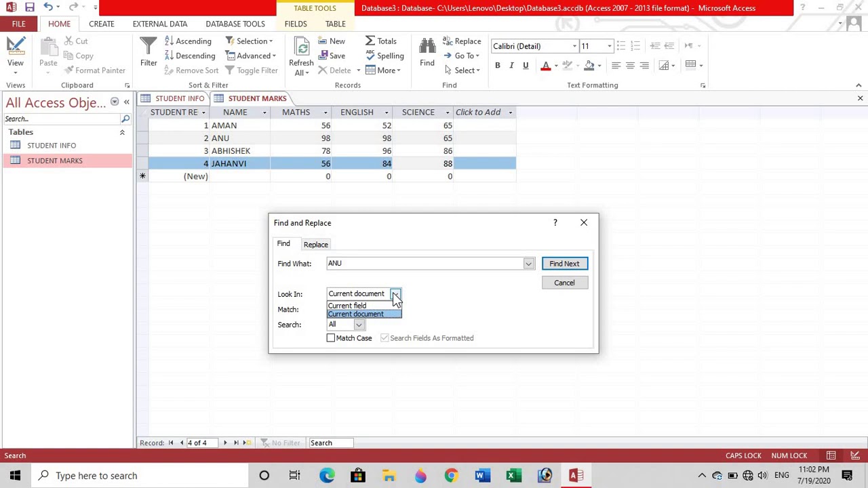Screen dimensions: 868x488
Task: Open the MATHS column dropdown arrow
Action: (325, 113)
